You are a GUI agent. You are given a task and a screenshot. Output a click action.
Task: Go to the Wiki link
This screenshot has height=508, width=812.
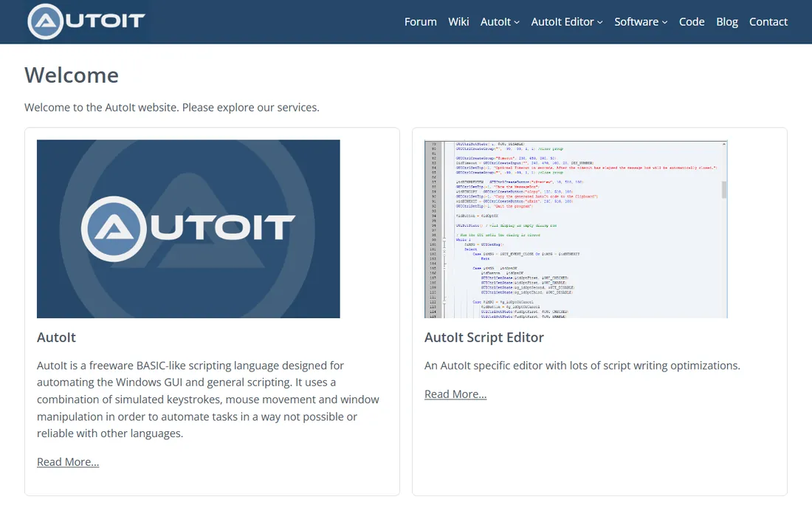(458, 21)
